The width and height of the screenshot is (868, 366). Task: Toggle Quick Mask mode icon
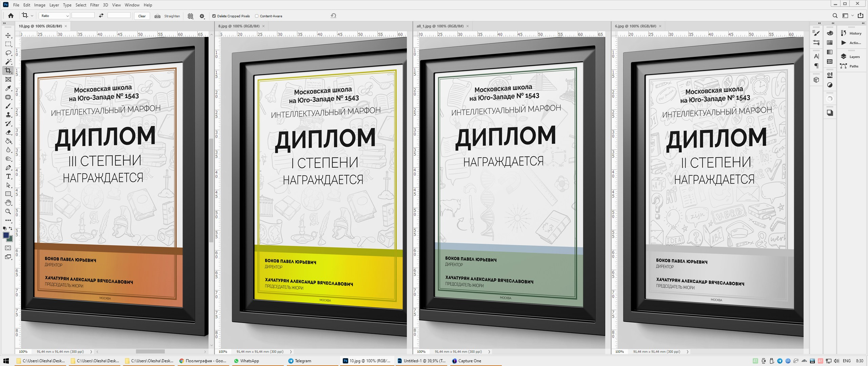click(8, 248)
